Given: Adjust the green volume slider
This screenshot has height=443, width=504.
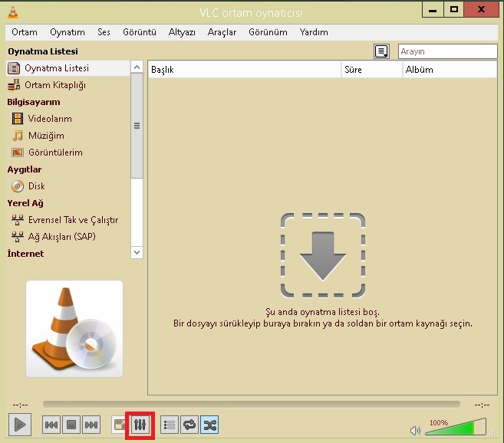Looking at the screenshot, I should 456,427.
